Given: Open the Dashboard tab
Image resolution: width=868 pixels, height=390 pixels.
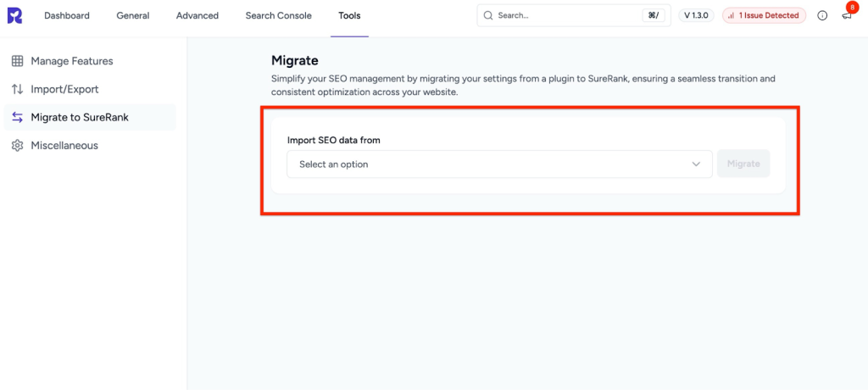Looking at the screenshot, I should [67, 15].
